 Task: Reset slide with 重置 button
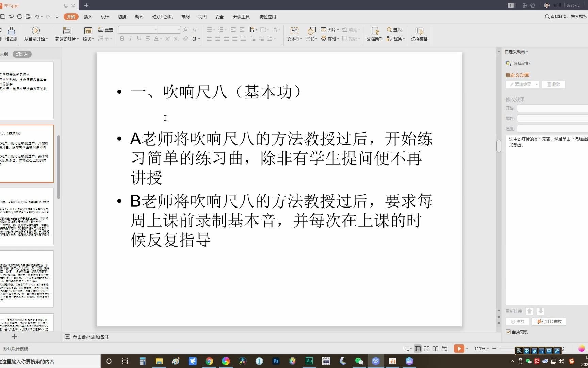tap(105, 30)
